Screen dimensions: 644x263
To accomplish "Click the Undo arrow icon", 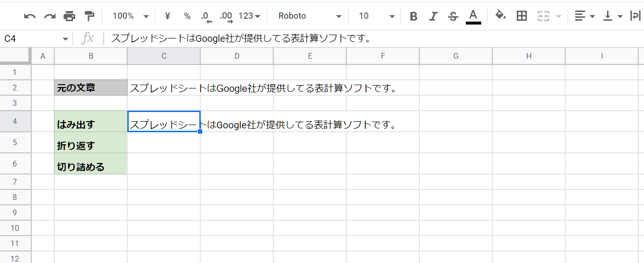I will tap(30, 16).
